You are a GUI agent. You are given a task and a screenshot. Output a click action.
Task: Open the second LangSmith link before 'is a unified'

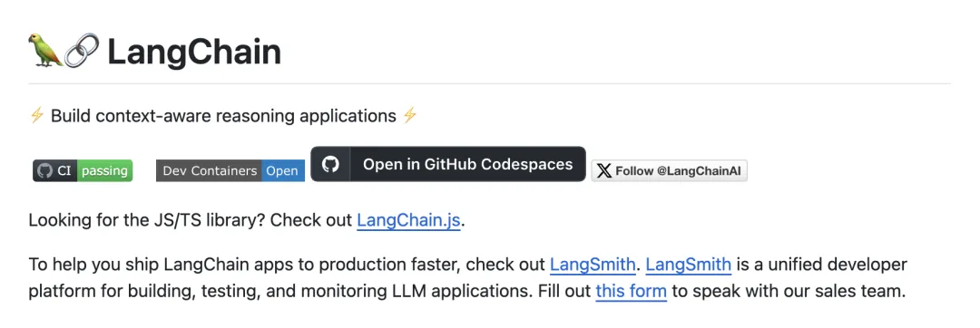pos(689,265)
